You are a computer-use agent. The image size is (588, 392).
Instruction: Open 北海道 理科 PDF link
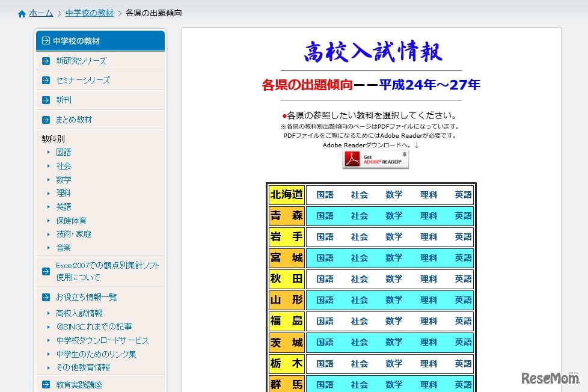tap(429, 195)
